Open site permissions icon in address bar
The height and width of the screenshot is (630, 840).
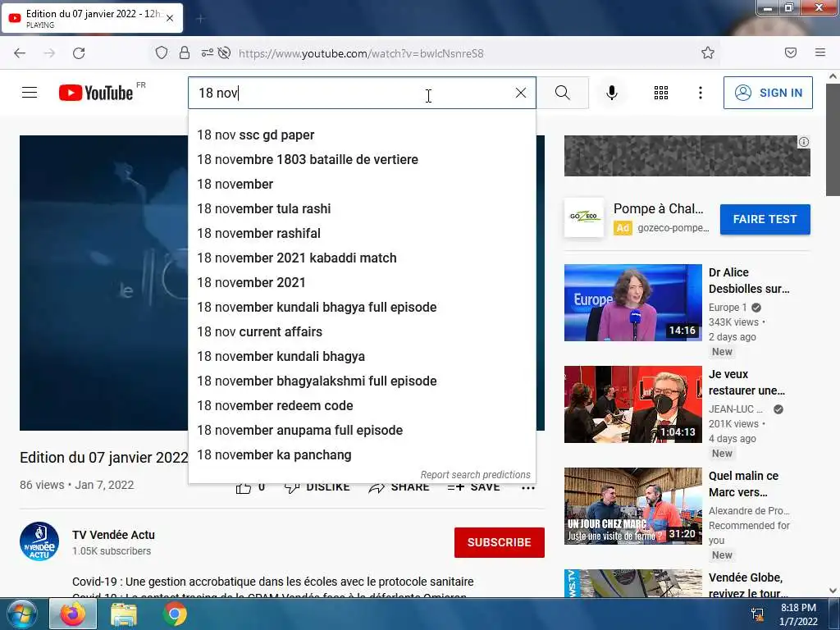point(207,52)
